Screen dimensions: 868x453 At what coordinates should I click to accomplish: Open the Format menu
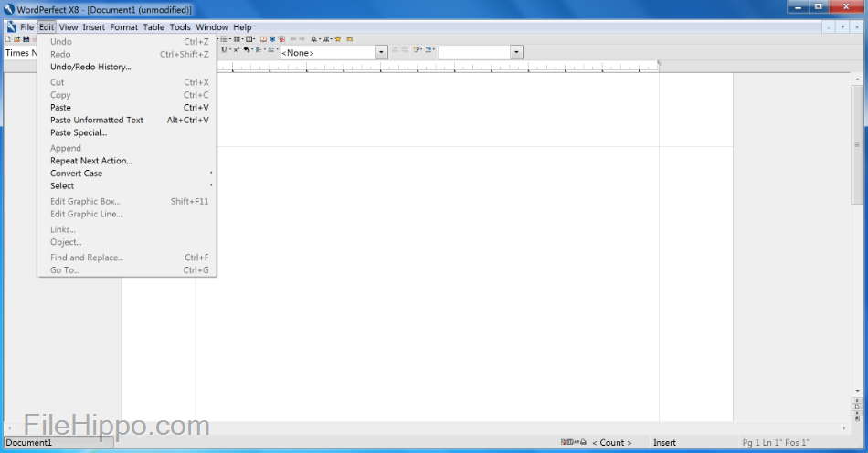(123, 26)
